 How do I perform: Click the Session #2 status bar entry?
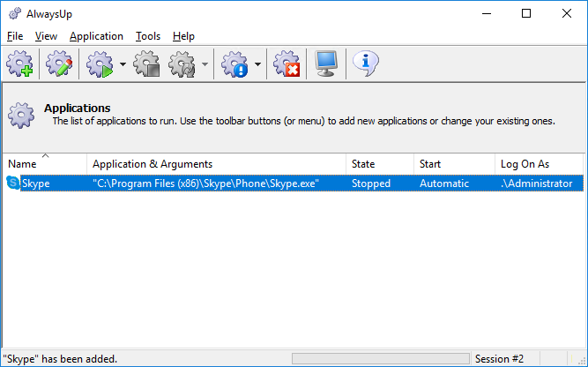pos(499,359)
